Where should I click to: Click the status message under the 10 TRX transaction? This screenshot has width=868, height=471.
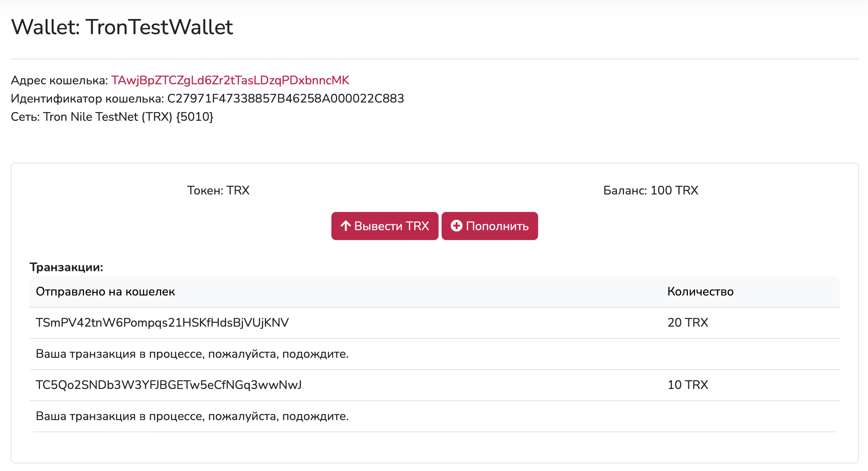pyautogui.click(x=192, y=416)
